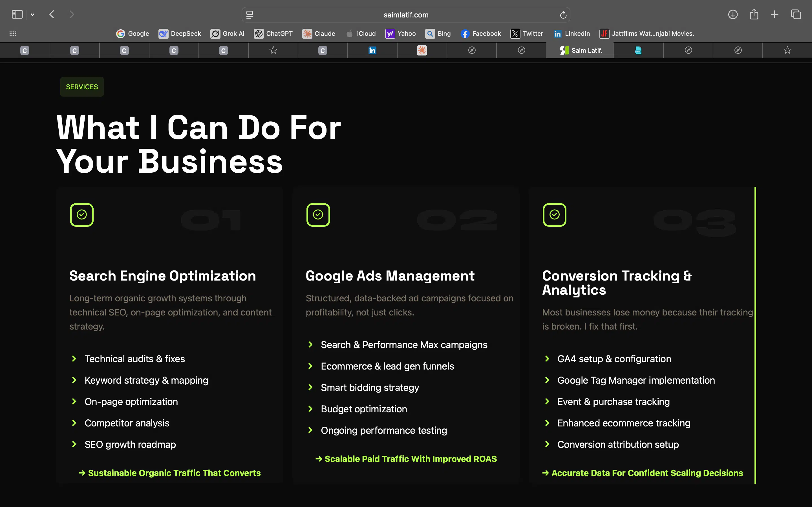This screenshot has width=812, height=507.
Task: Open the Jattfilms bookmark
Action: coord(647,34)
